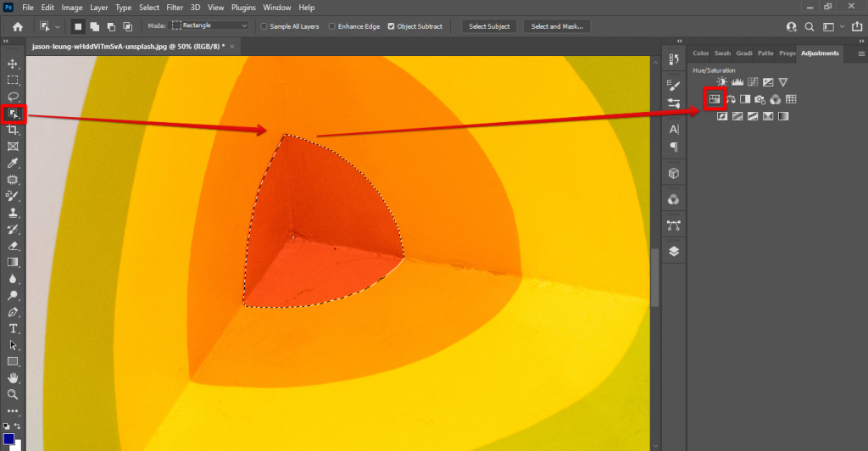Select the Horizontal Type tool

coord(14,328)
